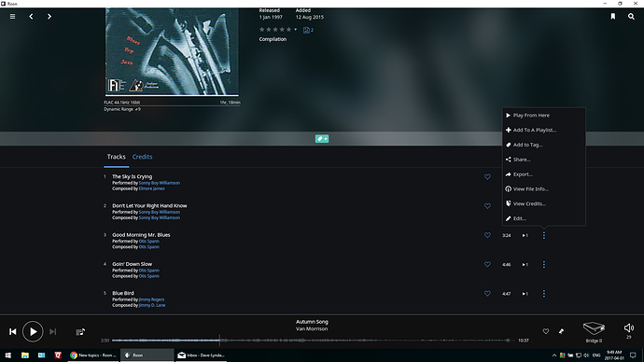This screenshot has height=362, width=644.
Task: Open File Explorer from taskbar
Action: click(x=25, y=355)
